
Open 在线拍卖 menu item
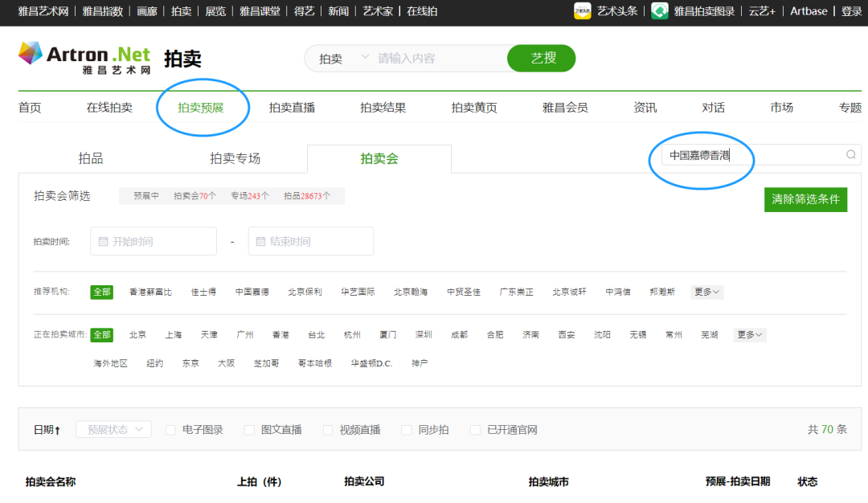coord(109,108)
